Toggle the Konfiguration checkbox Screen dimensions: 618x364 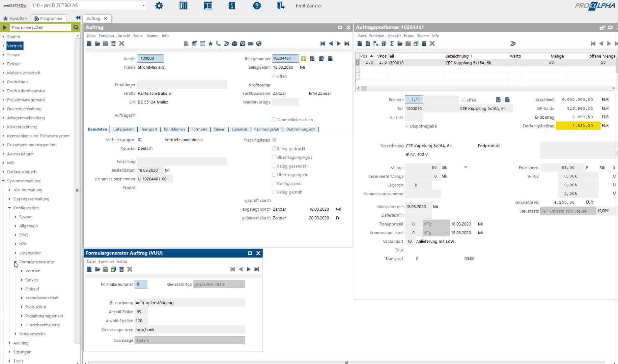pos(274,183)
